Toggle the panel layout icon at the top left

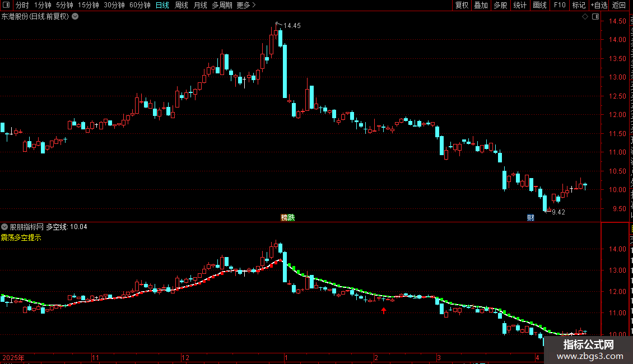click(x=6, y=5)
